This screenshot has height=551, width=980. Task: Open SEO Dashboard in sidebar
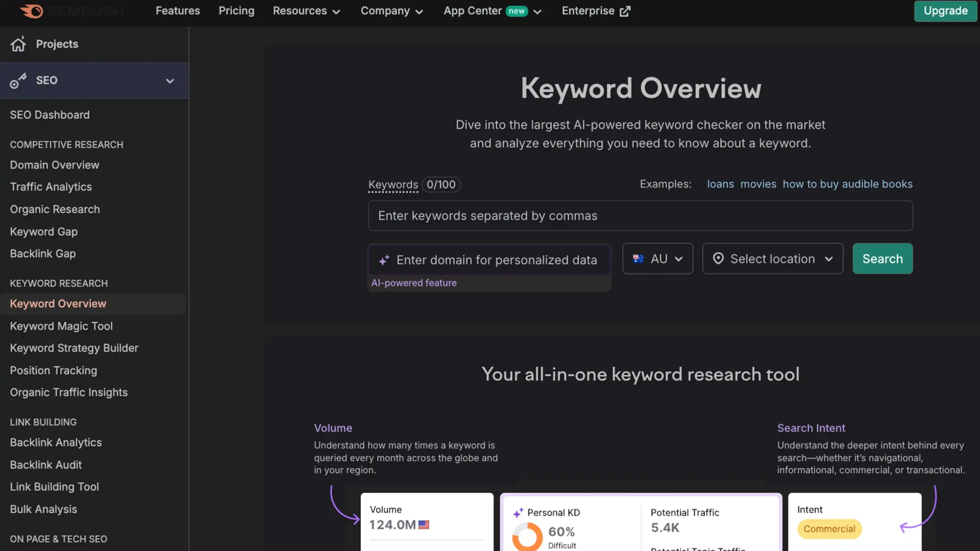coord(49,115)
